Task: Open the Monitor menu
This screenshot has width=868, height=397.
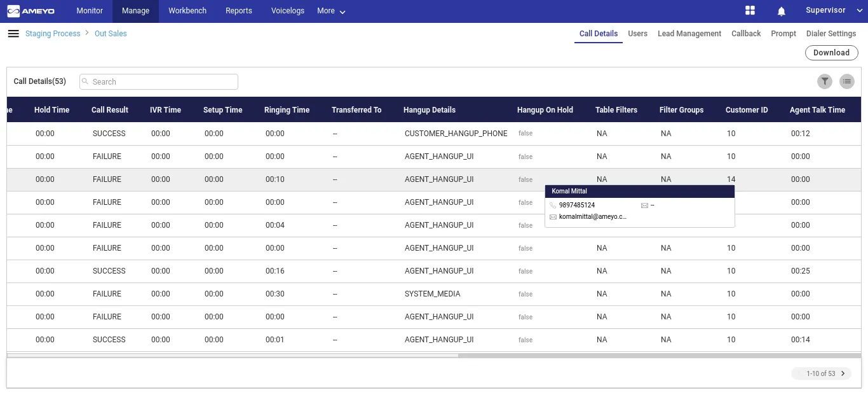Action: (x=90, y=11)
